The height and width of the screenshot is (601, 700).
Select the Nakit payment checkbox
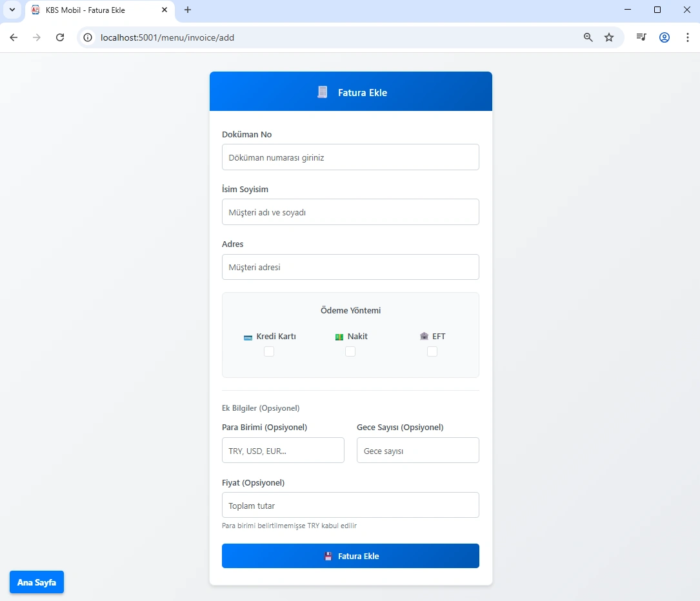click(x=350, y=351)
